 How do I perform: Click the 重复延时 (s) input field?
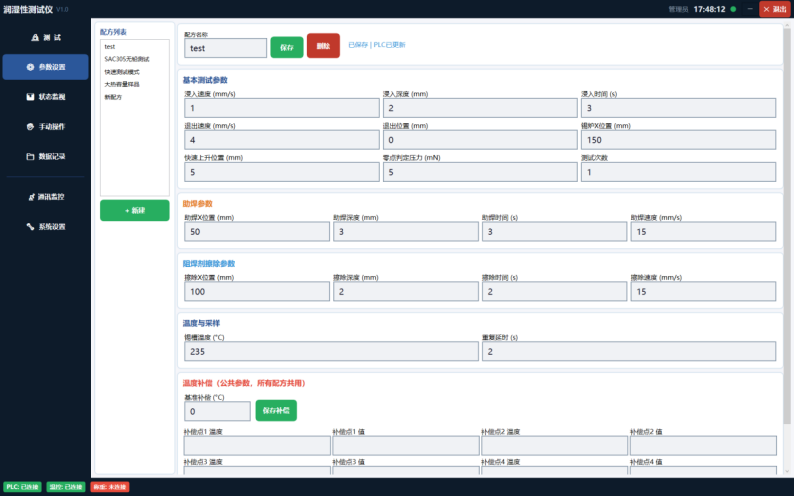point(629,351)
